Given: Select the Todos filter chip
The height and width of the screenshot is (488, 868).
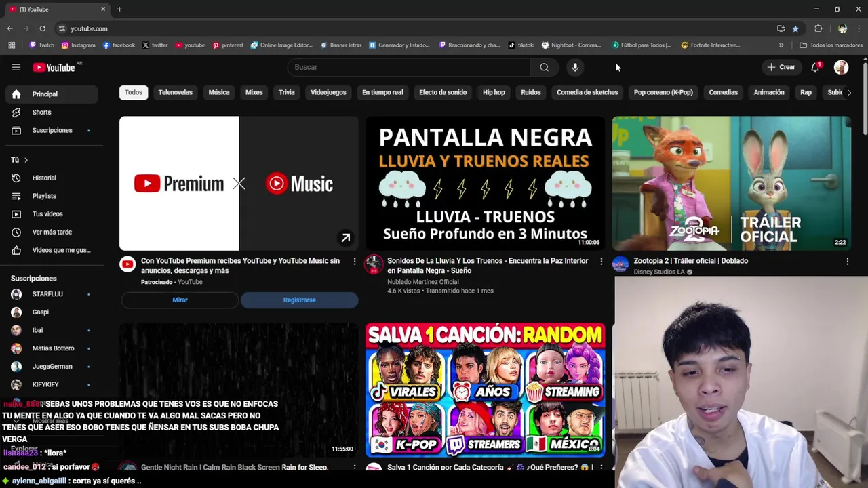Looking at the screenshot, I should coord(134,92).
